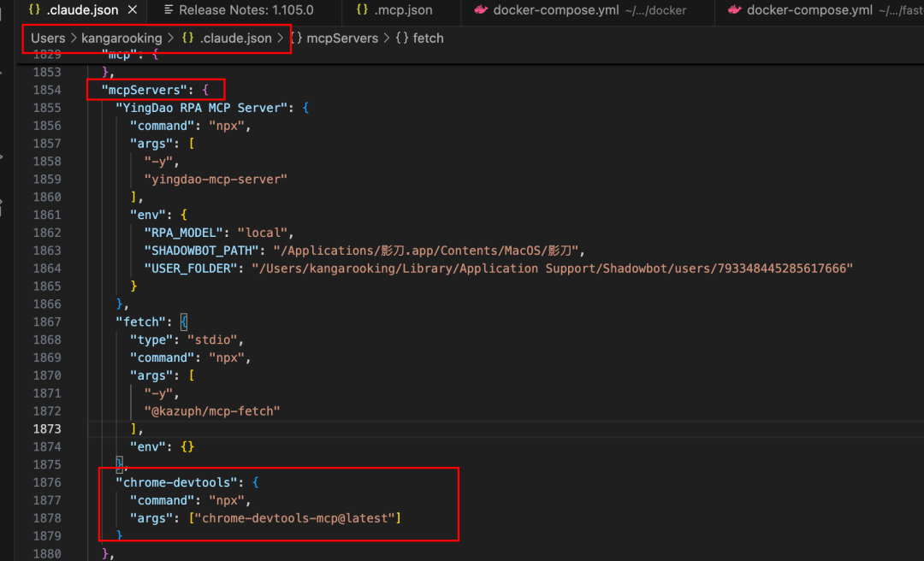Click the "yingdao-mcp-server" string value
Image resolution: width=924 pixels, height=561 pixels.
[216, 179]
